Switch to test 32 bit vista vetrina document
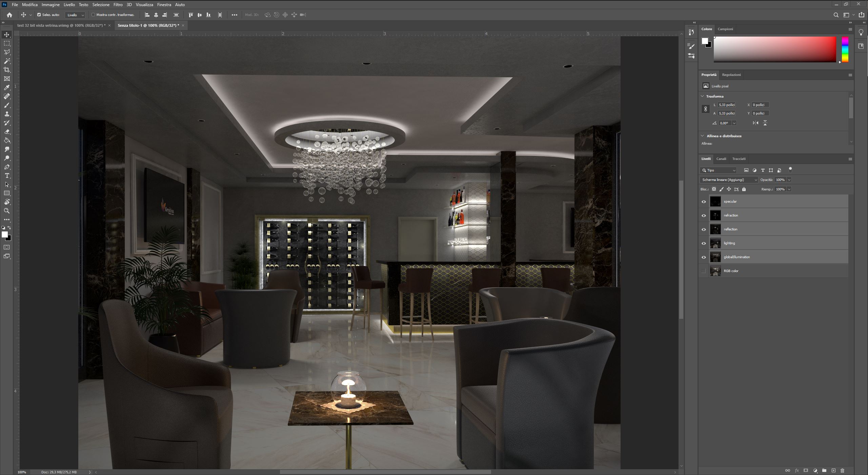Screen dimensions: 868x475 coord(61,25)
